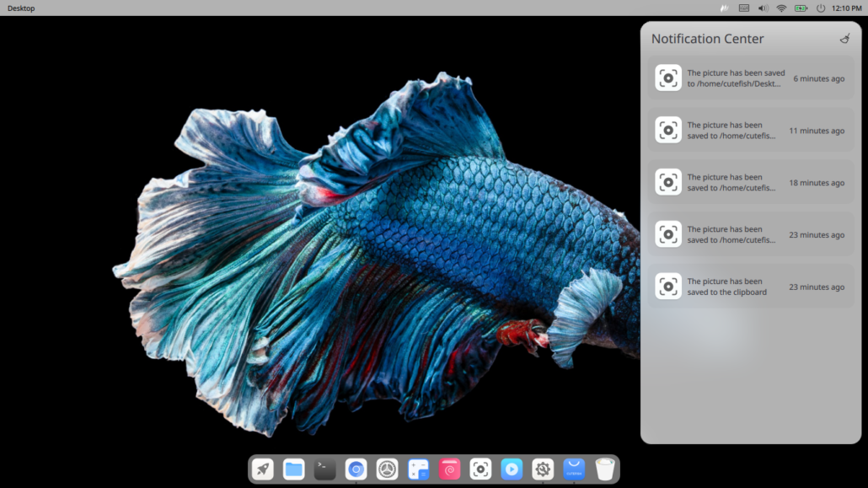Open the gear-and-wrench tool icon in dock
This screenshot has width=868, height=488.
coord(543,469)
